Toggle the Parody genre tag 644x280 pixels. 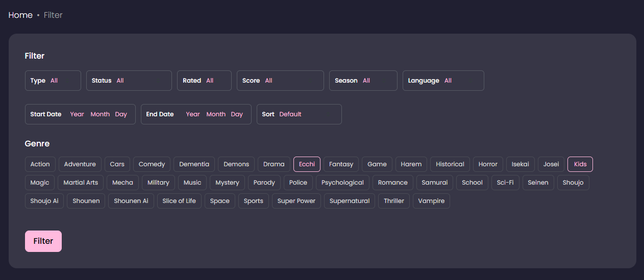(x=264, y=183)
